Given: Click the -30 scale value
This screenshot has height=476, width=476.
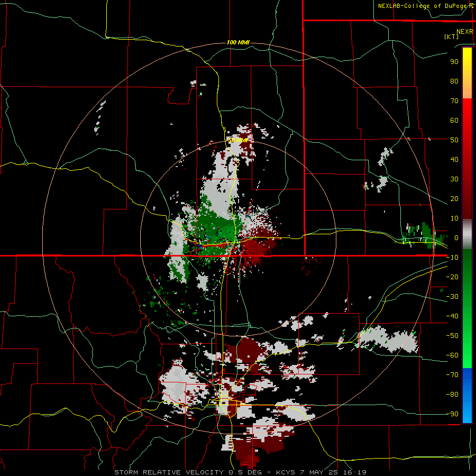Looking at the screenshot, I should point(452,297).
